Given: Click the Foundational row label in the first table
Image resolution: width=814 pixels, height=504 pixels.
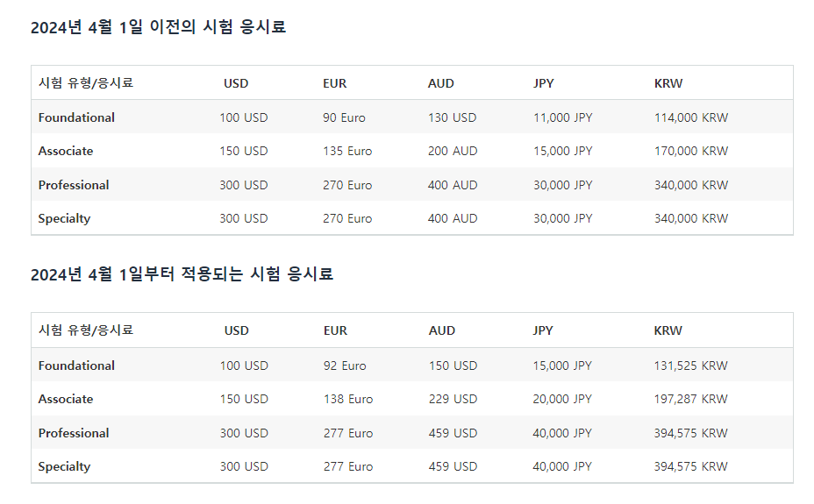Looking at the screenshot, I should pyautogui.click(x=76, y=117).
